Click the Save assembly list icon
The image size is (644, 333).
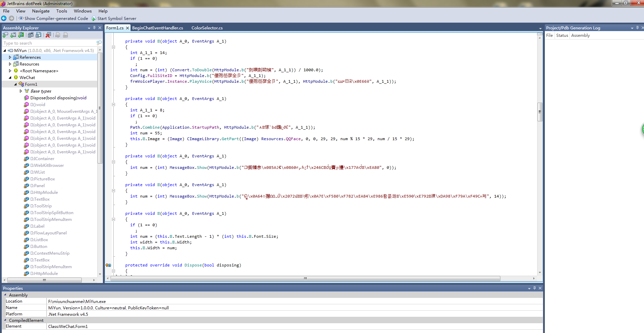click(38, 35)
